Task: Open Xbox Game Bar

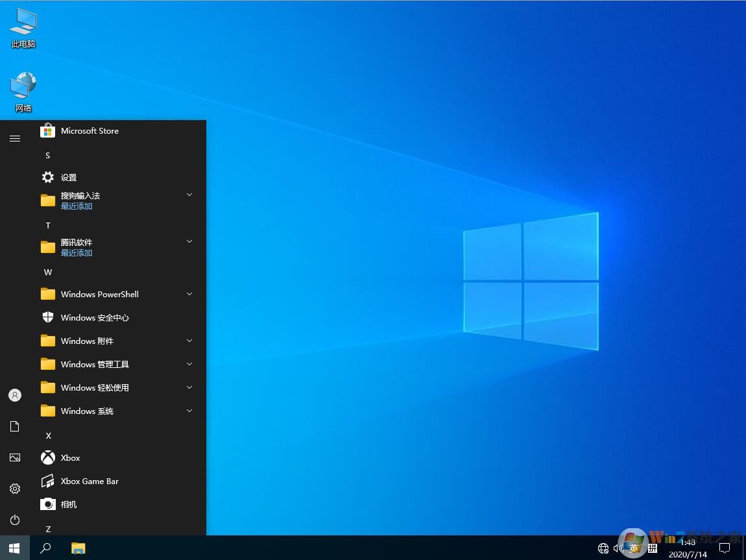Action: click(89, 481)
